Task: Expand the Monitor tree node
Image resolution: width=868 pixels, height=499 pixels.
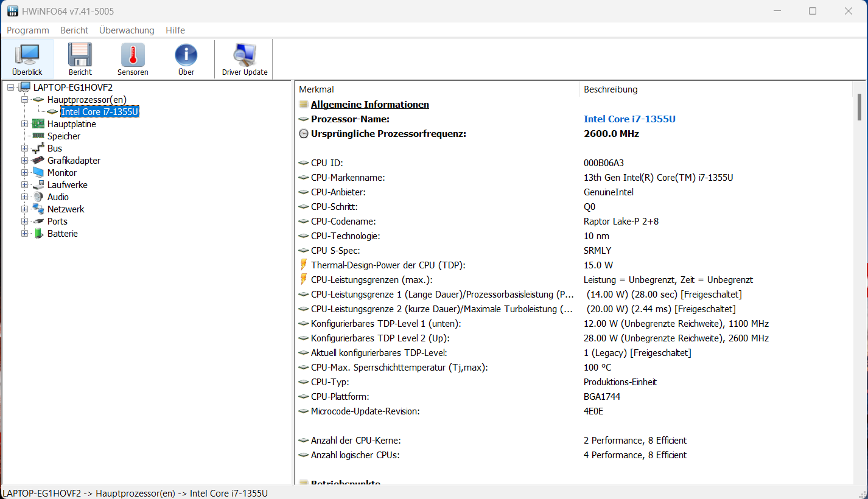Action: click(25, 172)
